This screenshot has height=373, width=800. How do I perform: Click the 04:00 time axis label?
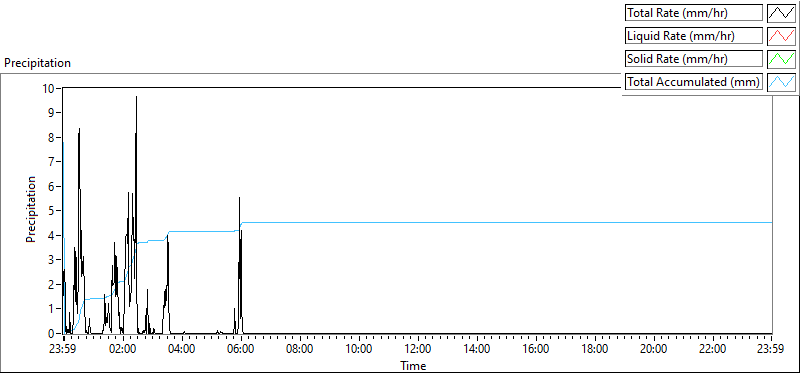(x=182, y=350)
